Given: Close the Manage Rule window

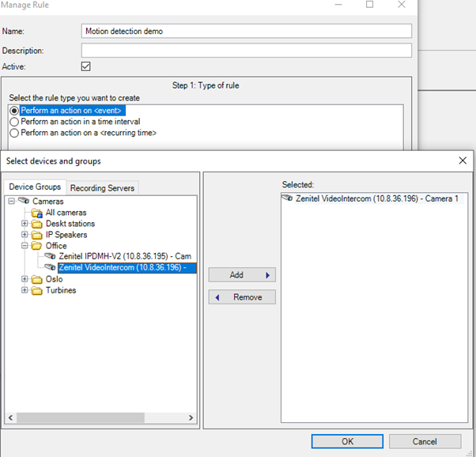Looking at the screenshot, I should 402,4.
